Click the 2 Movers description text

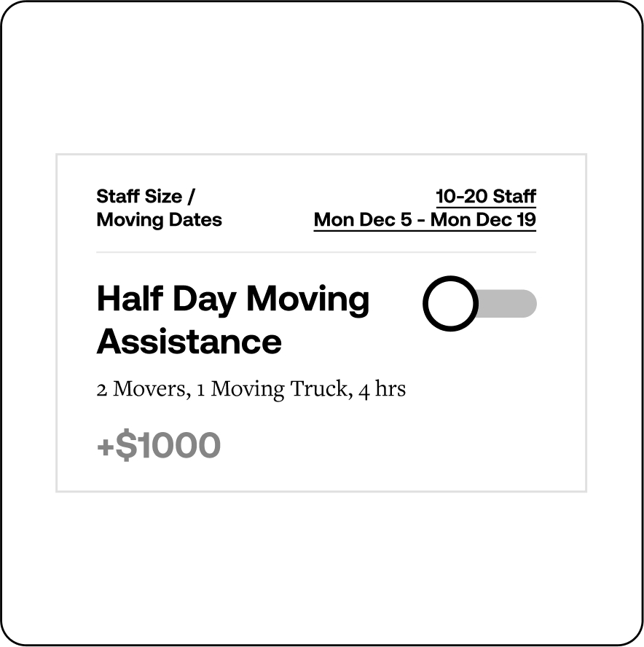click(141, 389)
